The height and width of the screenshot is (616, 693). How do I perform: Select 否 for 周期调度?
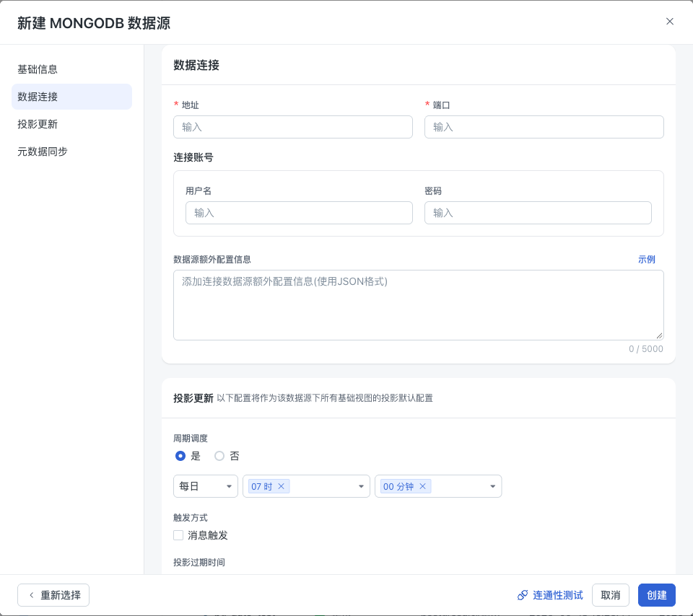[x=219, y=456]
